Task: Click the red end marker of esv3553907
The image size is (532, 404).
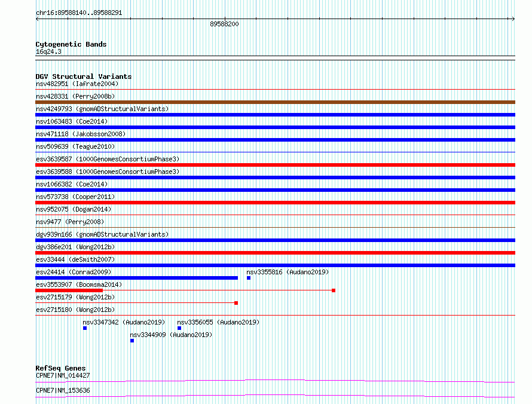Action: (x=334, y=290)
